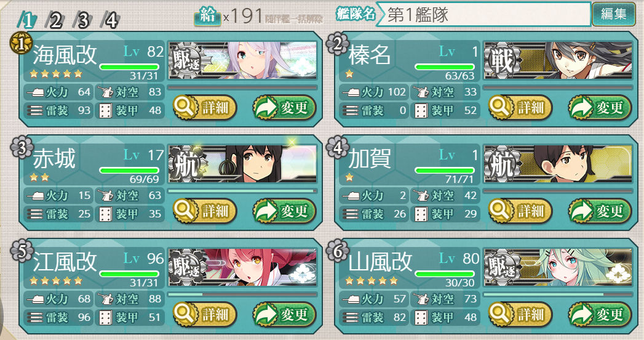Open 詳細 for 海風改

click(205, 108)
